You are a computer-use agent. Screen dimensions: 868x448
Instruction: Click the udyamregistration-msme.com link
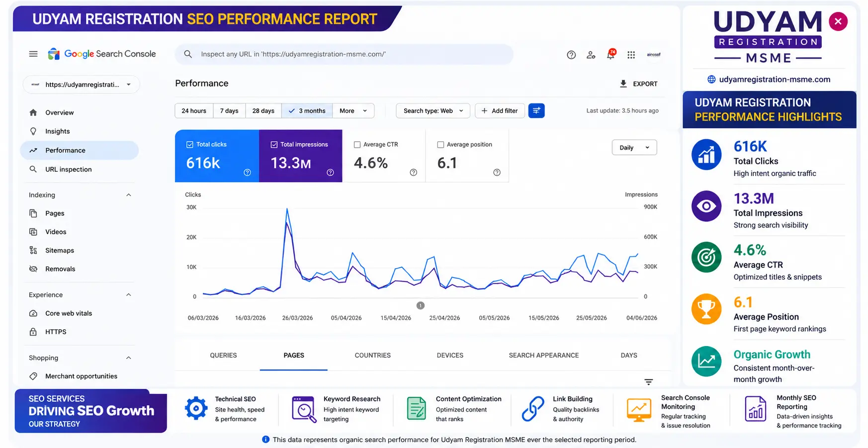[x=775, y=79]
